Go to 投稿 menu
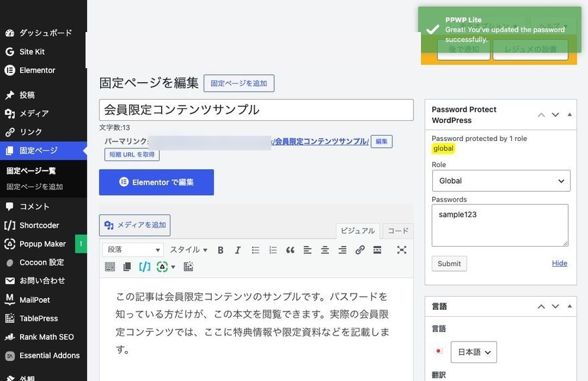The height and width of the screenshot is (381, 588). [x=43, y=95]
